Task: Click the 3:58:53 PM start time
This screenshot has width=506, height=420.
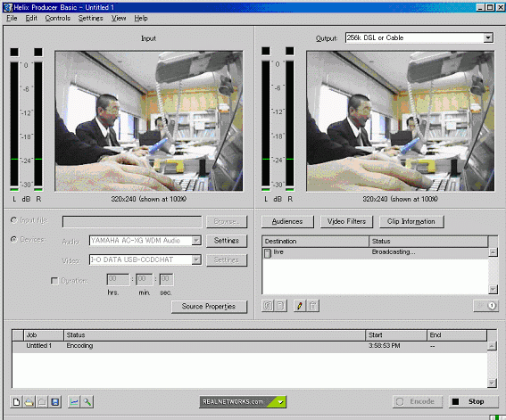Action: [385, 345]
